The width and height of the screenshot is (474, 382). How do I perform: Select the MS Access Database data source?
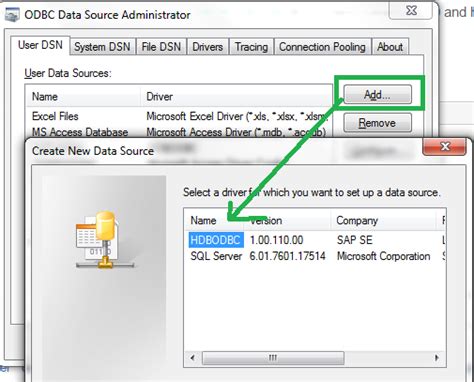pyautogui.click(x=80, y=132)
